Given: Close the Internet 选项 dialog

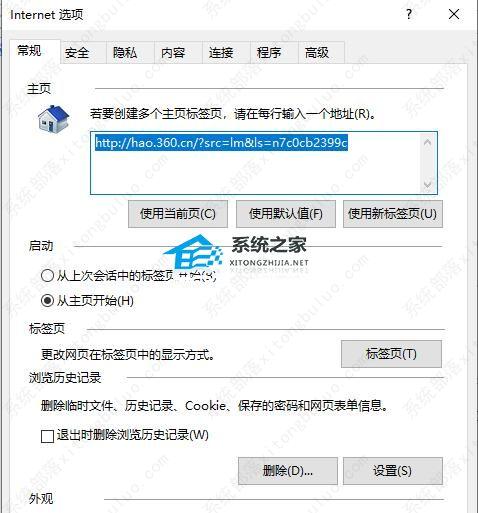Looking at the screenshot, I should coord(454,14).
